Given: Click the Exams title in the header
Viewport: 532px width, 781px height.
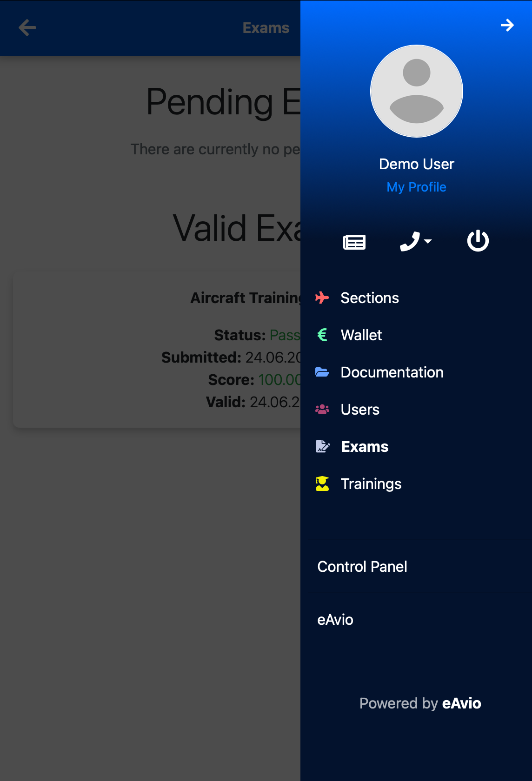Looking at the screenshot, I should (266, 28).
